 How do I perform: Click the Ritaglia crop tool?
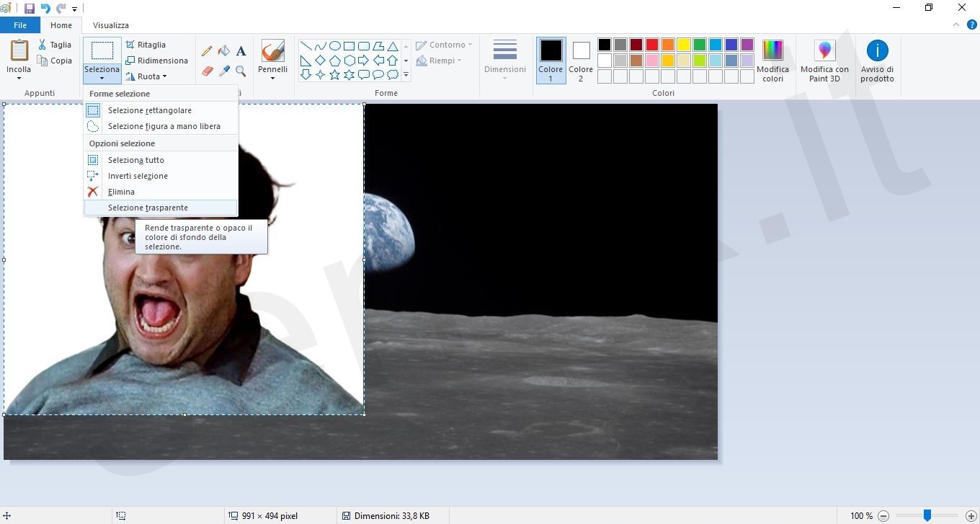(146, 45)
